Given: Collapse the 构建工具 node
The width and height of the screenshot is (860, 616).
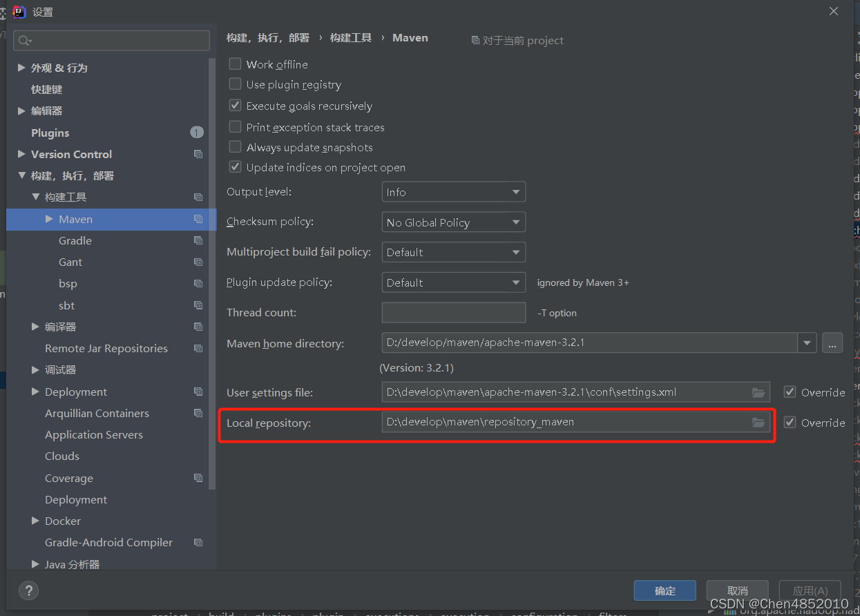Looking at the screenshot, I should 35,197.
